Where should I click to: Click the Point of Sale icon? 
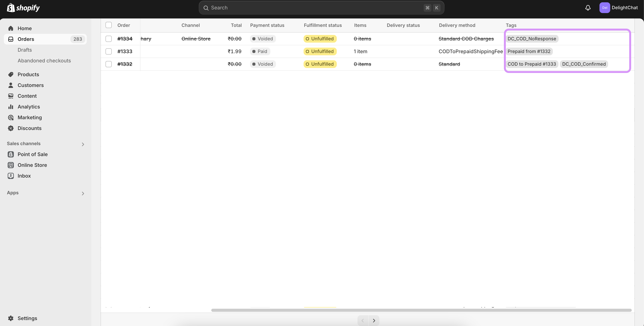coord(11,154)
